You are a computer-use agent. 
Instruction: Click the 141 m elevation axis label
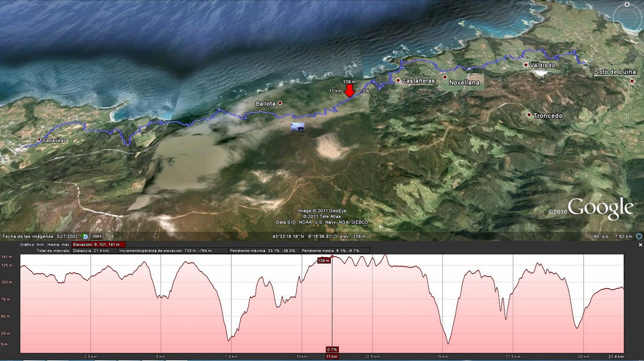tap(7, 257)
